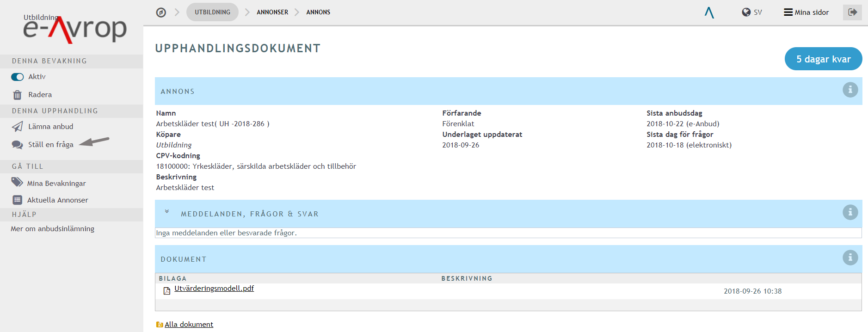The height and width of the screenshot is (332, 868).
Task: Go to Aktuella Annonser
Action: pyautogui.click(x=57, y=200)
